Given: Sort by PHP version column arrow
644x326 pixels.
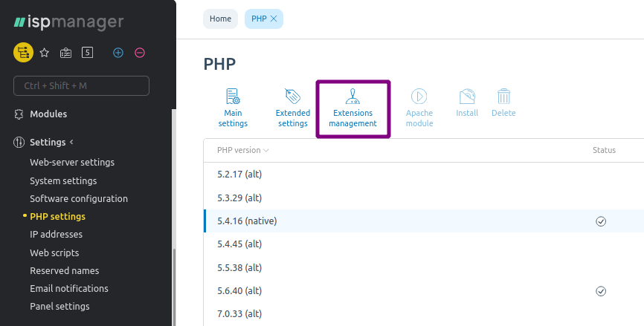Looking at the screenshot, I should [x=266, y=151].
